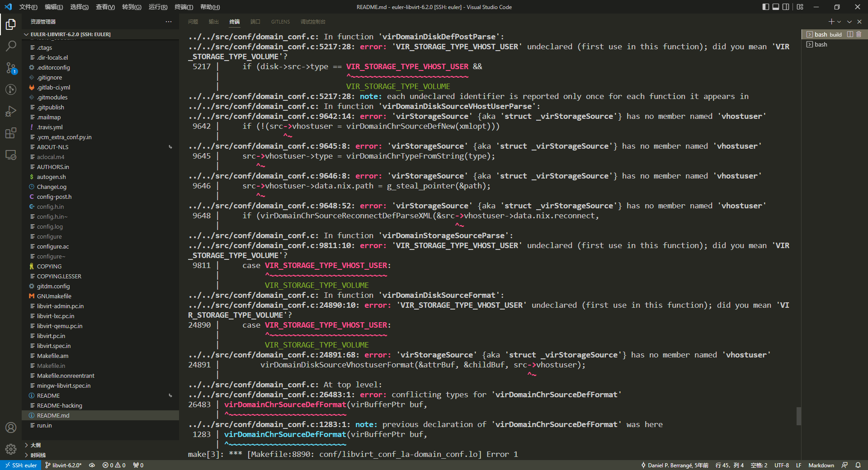
Task: Click the explorer more actions ellipsis
Action: click(x=169, y=22)
